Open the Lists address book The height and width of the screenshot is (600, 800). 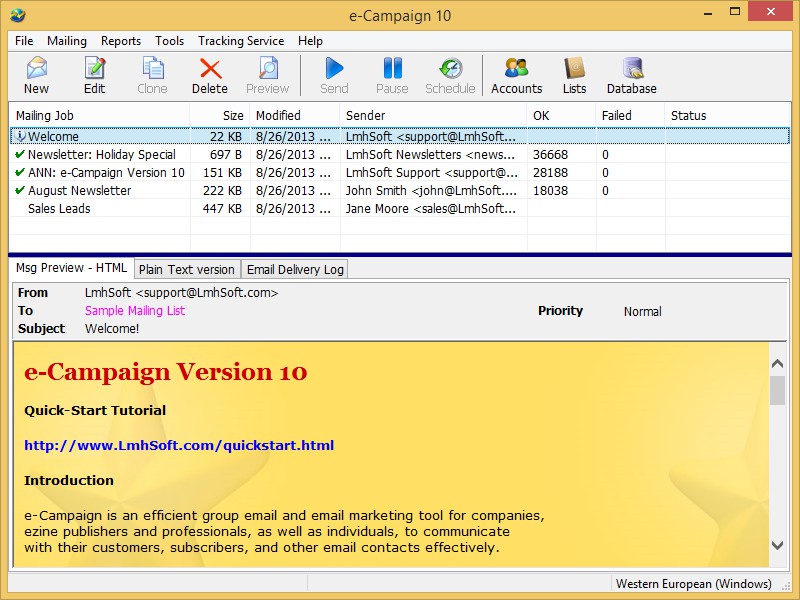click(574, 75)
